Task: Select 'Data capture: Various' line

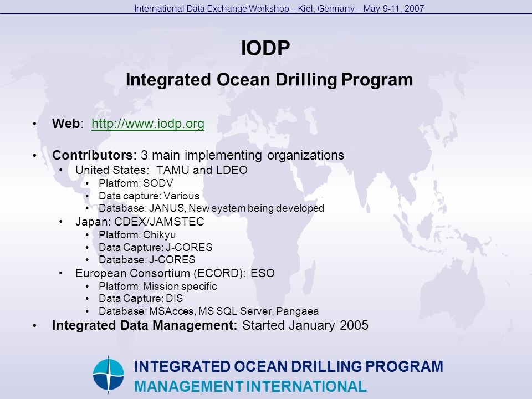Action: [x=149, y=196]
